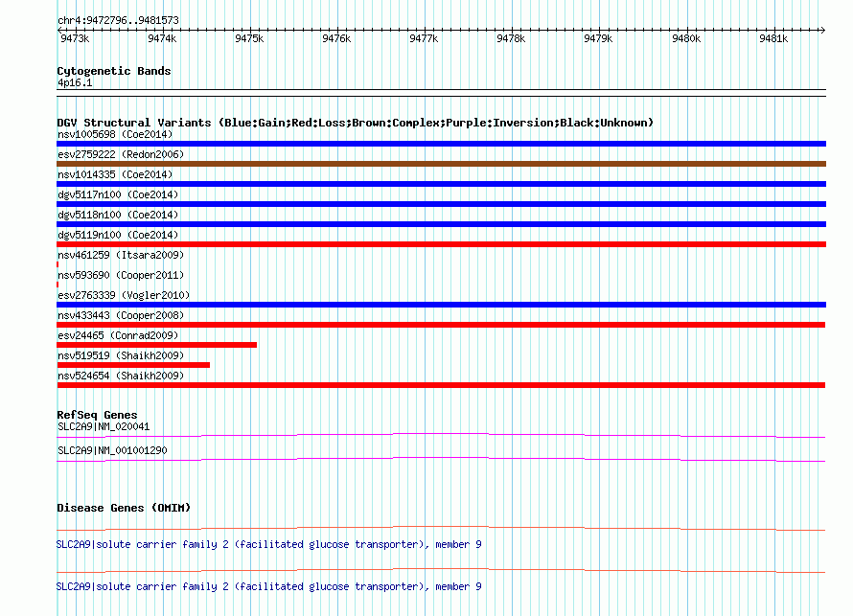This screenshot has width=853, height=616.
Task: Click the nsv524654 (Shaikh2009) red loss bar
Action: point(441,385)
